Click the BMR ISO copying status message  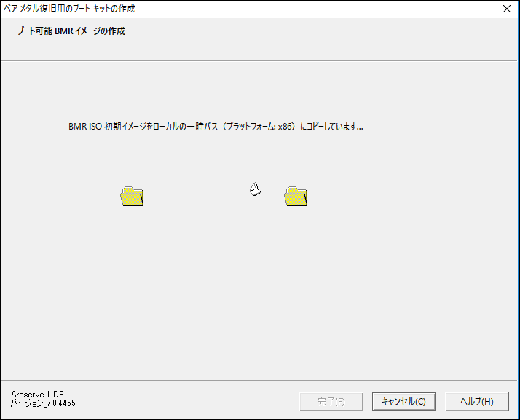pos(216,127)
